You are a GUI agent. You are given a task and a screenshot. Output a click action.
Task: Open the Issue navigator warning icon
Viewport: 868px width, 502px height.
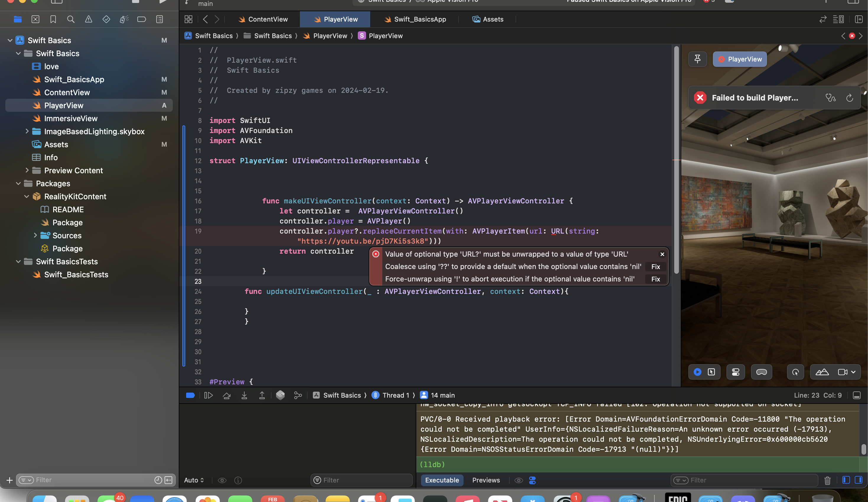[89, 19]
